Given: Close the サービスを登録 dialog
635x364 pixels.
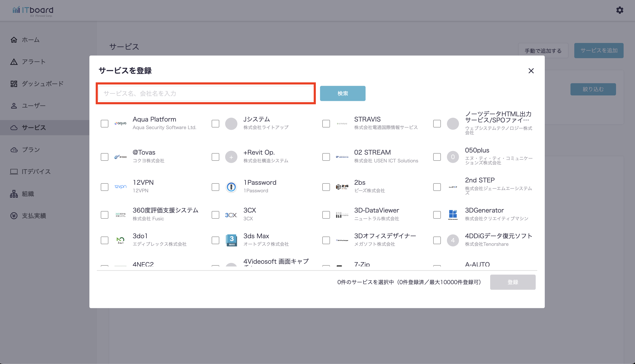Looking at the screenshot, I should coord(531,71).
